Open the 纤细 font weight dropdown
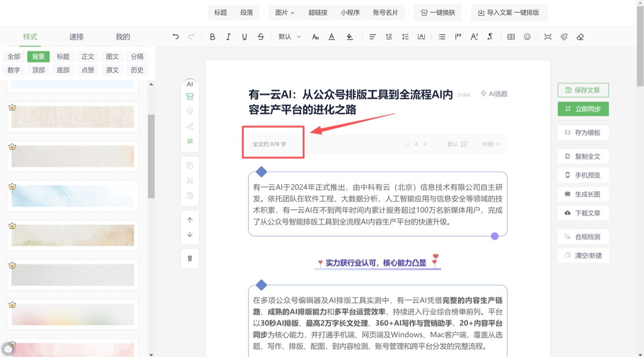Viewport: 644px width, 357px height. pyautogui.click(x=491, y=144)
